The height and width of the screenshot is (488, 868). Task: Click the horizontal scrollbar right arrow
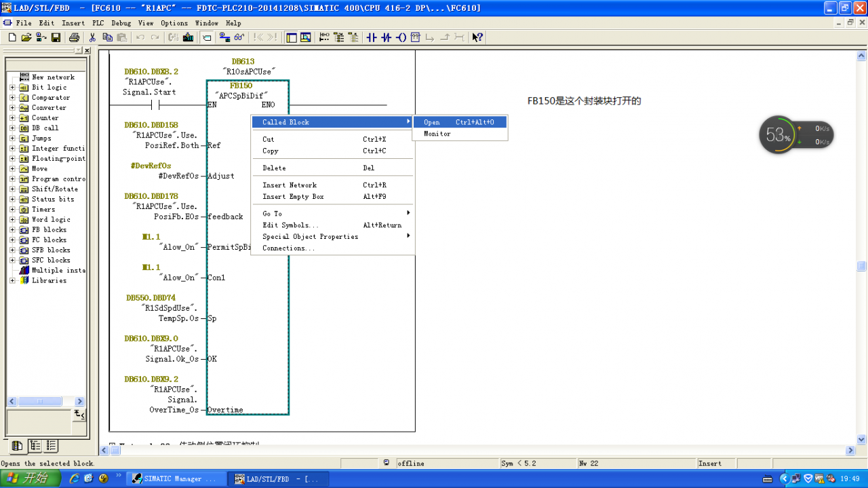pos(850,451)
